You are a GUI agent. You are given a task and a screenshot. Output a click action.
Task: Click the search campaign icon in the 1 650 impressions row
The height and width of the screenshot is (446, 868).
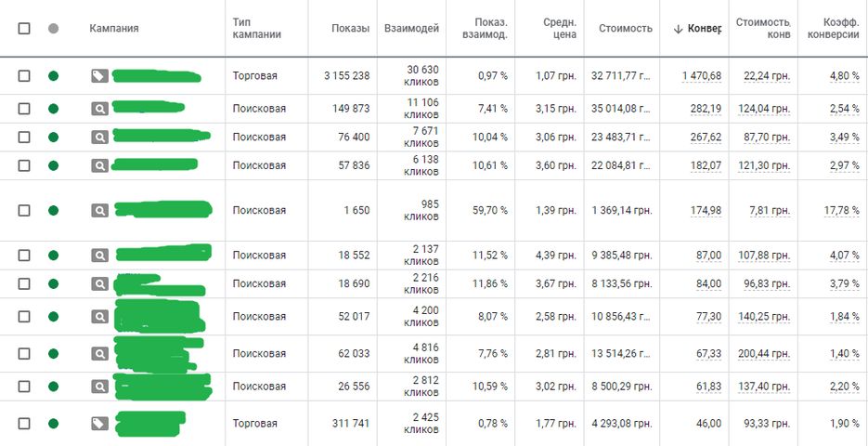99,211
